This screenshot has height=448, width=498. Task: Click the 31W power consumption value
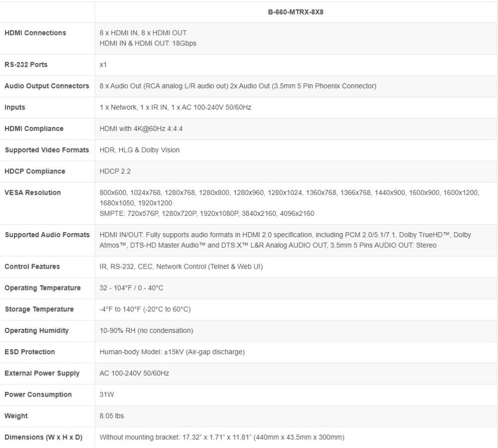107,394
